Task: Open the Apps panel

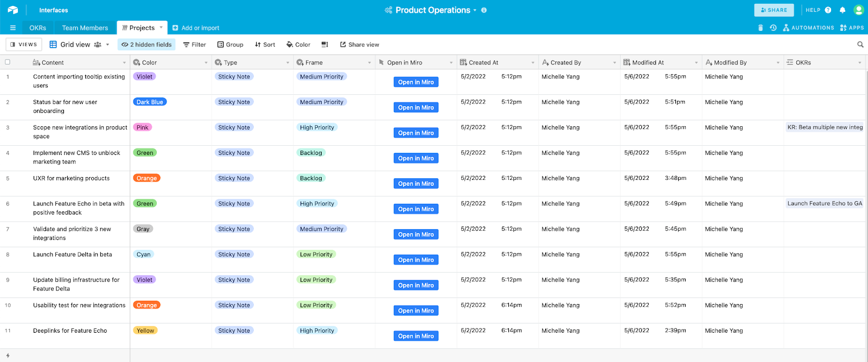Action: pyautogui.click(x=852, y=28)
